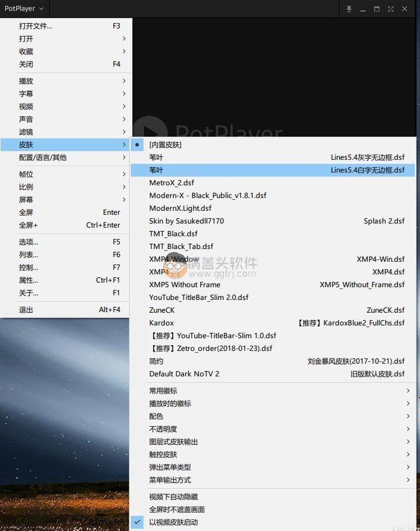The image size is (420, 531).
Task: Apply 【推荐】Zetro_order(2018-01-23).dsf skin
Action: (x=273, y=348)
